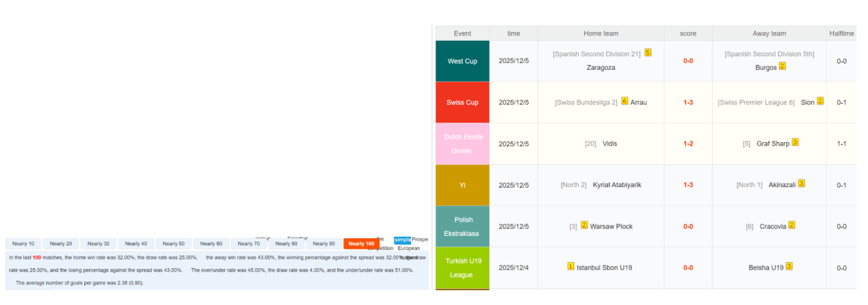Choose the Nearly 30 tab
This screenshot has height=305, width=868.
[x=98, y=244]
